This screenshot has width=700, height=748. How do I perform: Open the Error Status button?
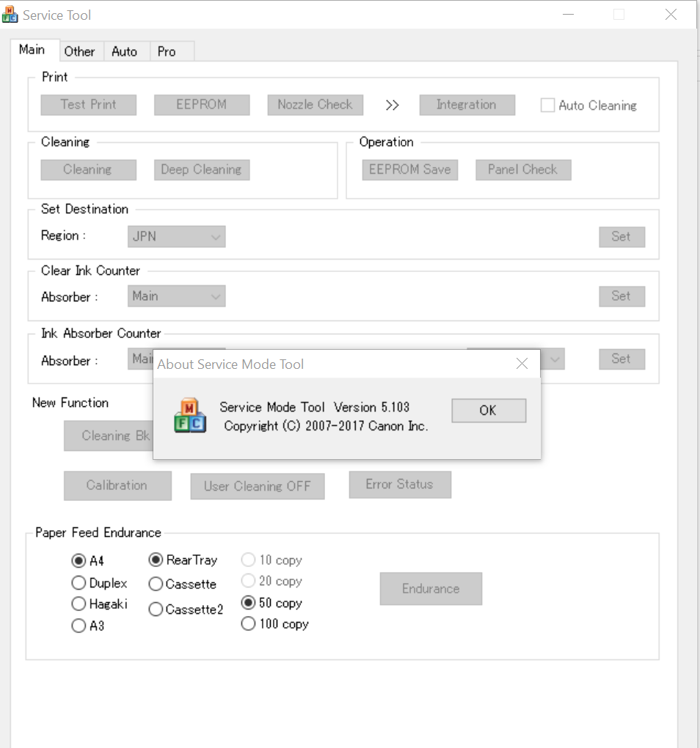(x=400, y=485)
